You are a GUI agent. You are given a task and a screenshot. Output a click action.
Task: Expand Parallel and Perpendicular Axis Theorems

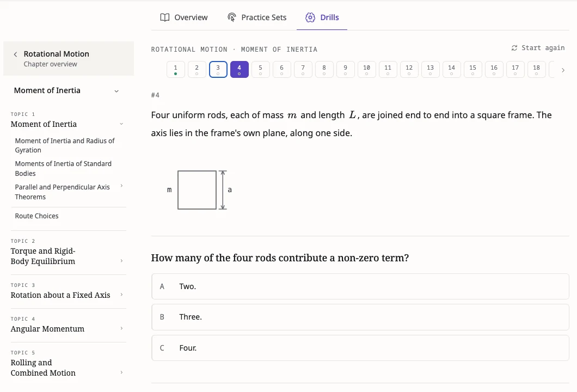121,186
